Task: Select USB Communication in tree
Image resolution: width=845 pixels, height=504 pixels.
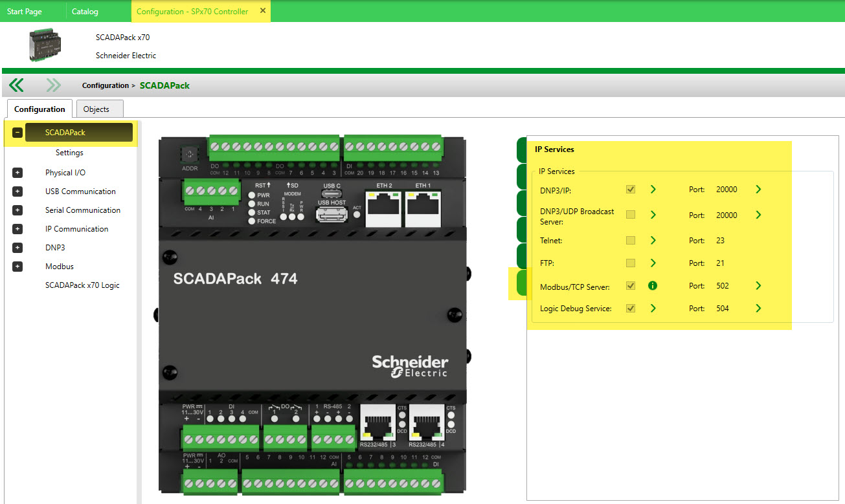Action: tap(80, 192)
